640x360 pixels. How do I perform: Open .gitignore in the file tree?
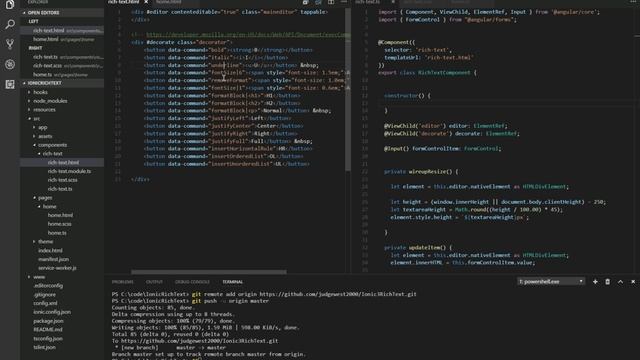pos(45,294)
